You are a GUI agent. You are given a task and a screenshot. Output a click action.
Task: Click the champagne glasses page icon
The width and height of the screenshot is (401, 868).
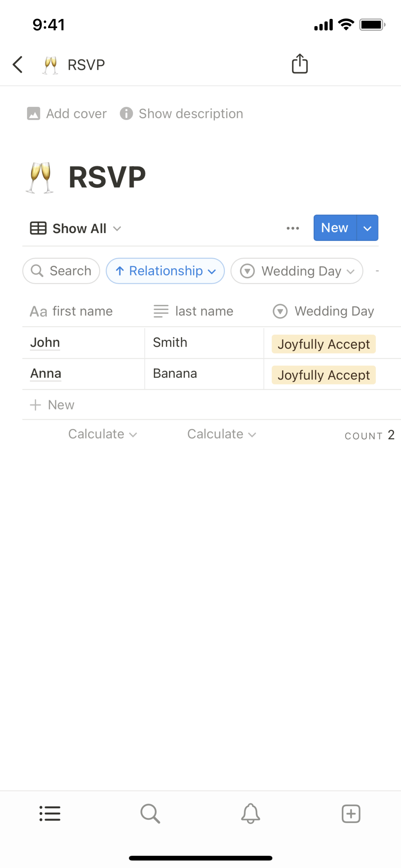[x=40, y=177]
